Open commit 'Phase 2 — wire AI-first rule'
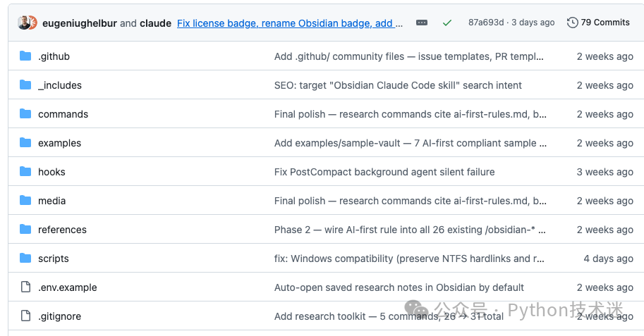 pos(410,230)
